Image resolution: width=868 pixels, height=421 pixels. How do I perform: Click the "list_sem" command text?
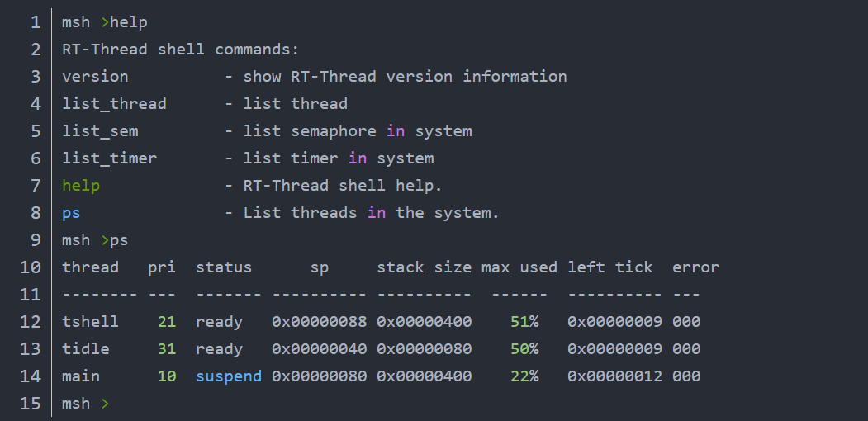tap(100, 132)
